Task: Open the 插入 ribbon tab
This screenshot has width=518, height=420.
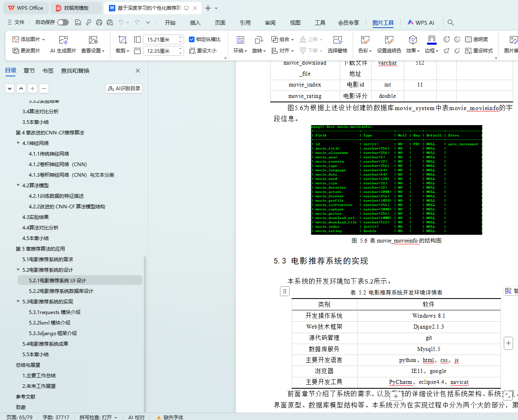Action: pos(195,23)
